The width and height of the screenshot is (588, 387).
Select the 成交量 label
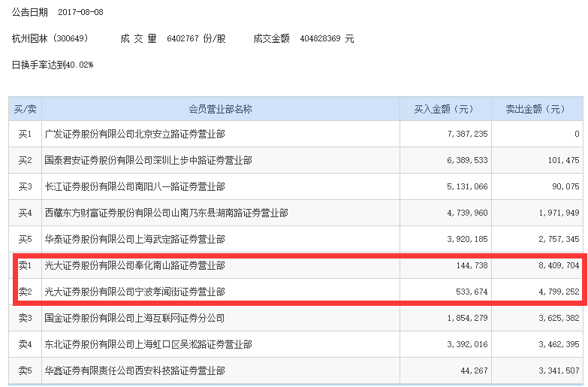pos(138,38)
